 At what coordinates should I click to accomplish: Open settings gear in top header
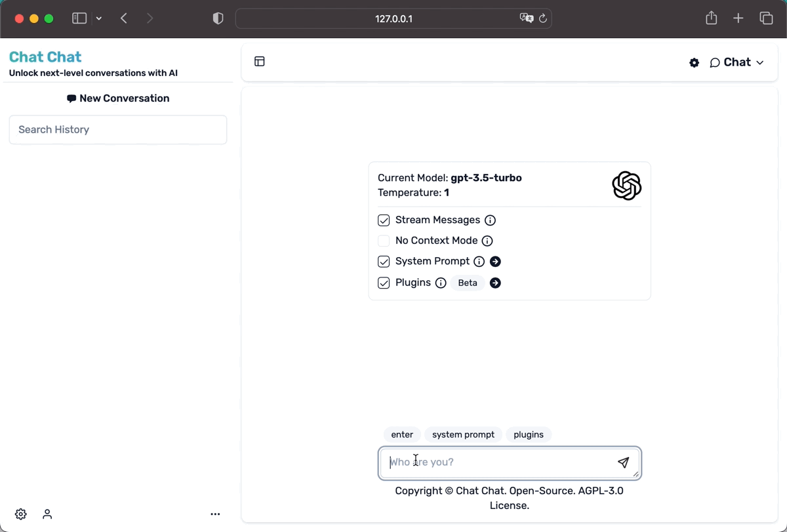point(695,63)
